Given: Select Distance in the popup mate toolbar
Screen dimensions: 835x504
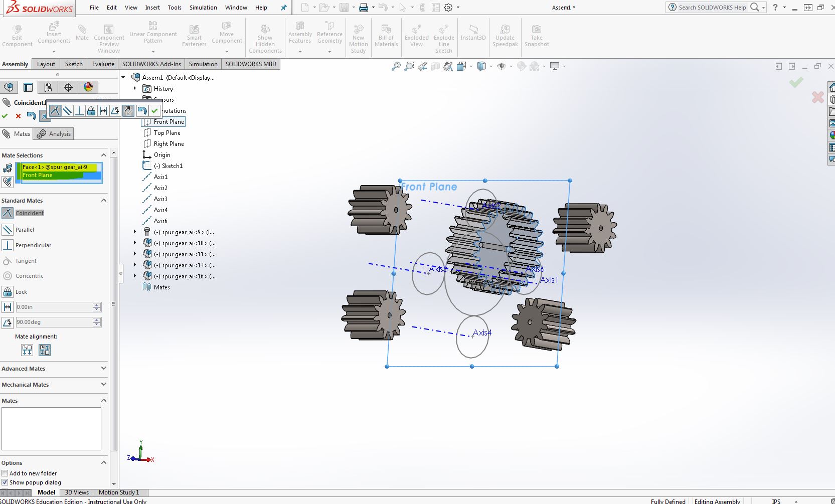Looking at the screenshot, I should tap(103, 111).
